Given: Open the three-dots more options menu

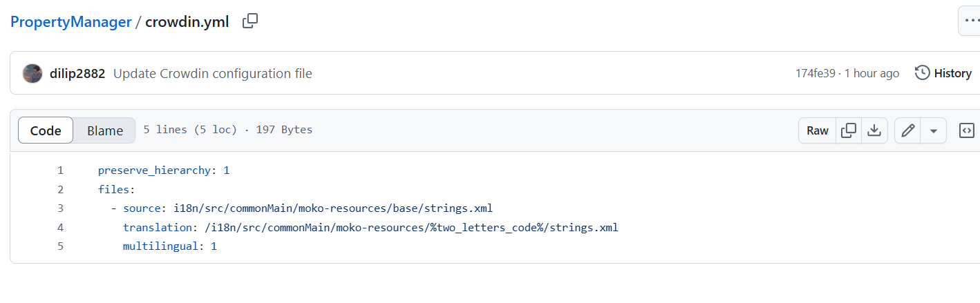Looking at the screenshot, I should (970, 21).
